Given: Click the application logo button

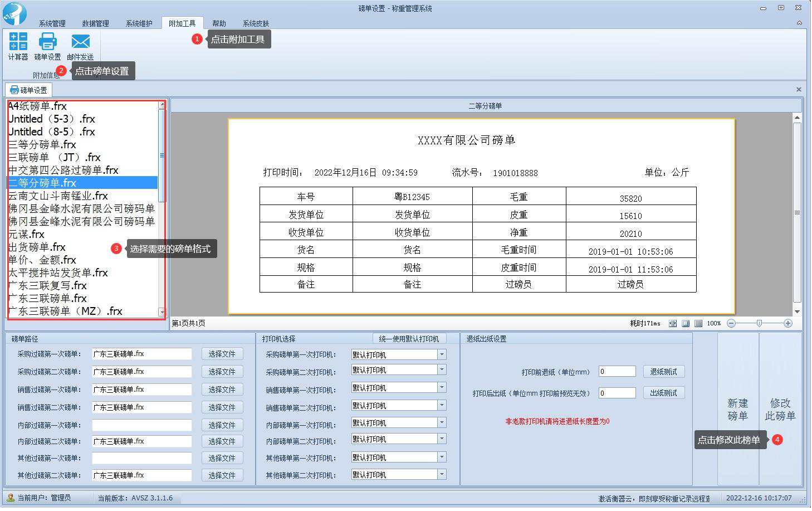Looking at the screenshot, I should click(14, 13).
